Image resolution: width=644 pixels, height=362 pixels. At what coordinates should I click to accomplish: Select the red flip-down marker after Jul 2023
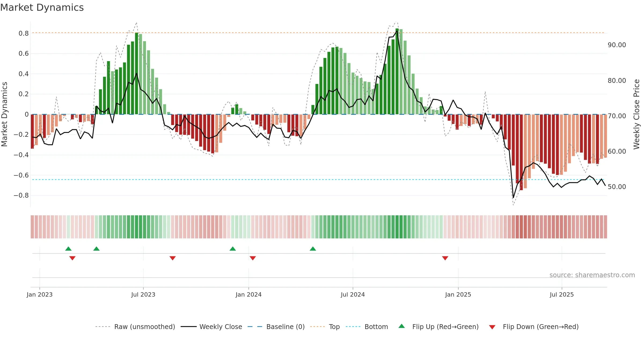pyautogui.click(x=173, y=258)
